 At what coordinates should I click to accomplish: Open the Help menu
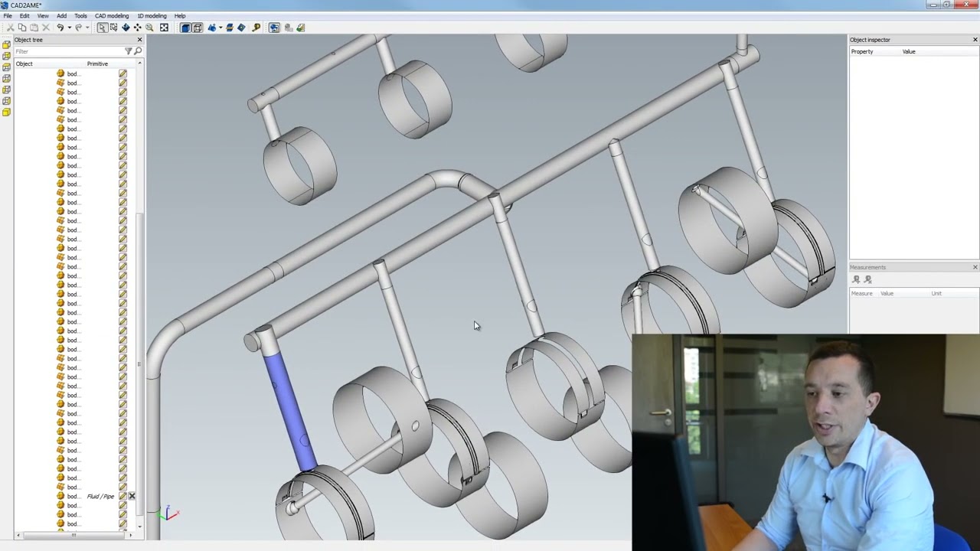(180, 15)
